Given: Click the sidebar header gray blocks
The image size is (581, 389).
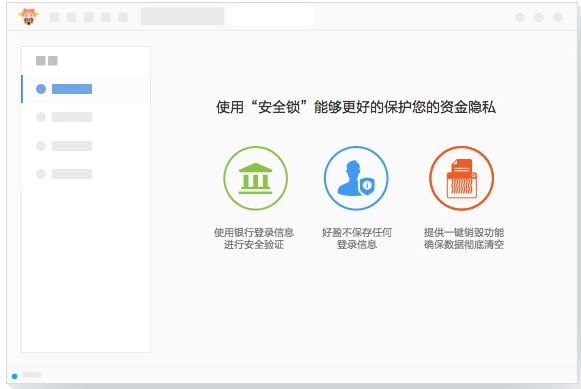Looking at the screenshot, I should (47, 60).
